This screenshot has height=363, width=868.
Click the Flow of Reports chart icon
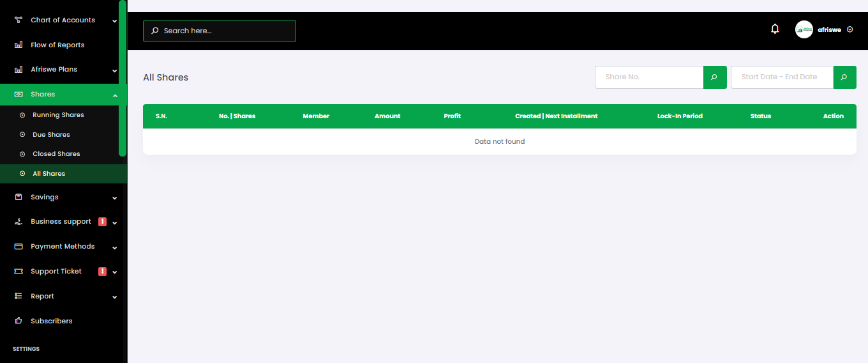19,45
